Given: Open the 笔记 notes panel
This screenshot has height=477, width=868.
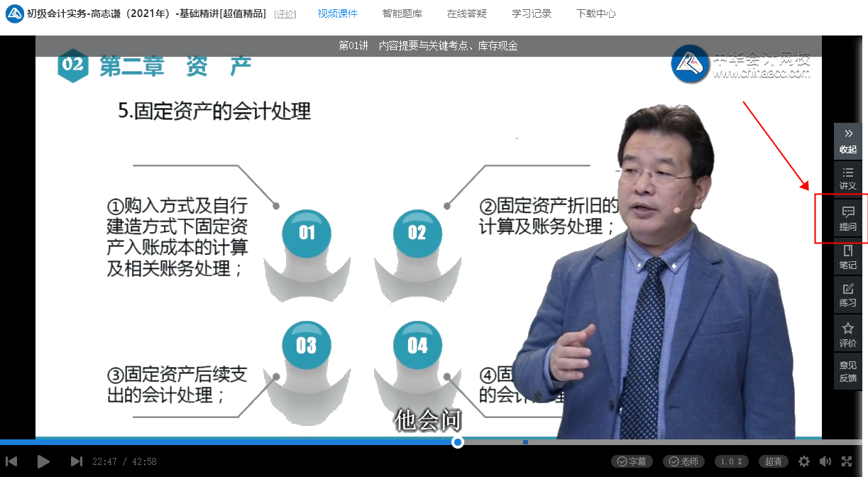Looking at the screenshot, I should pyautogui.click(x=847, y=257).
